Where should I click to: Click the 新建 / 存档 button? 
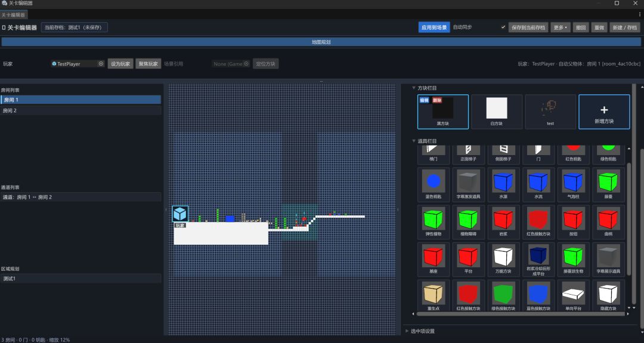pos(625,27)
